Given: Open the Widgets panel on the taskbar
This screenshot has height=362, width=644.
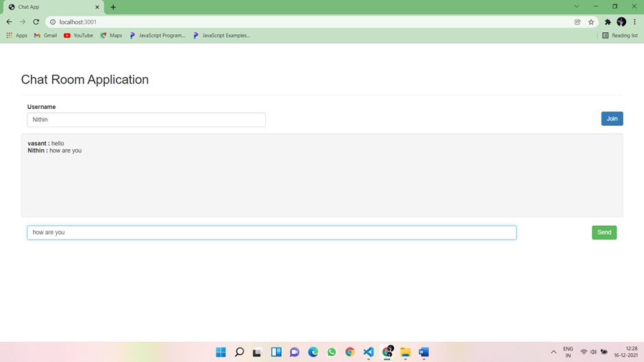Looking at the screenshot, I should click(276, 352).
